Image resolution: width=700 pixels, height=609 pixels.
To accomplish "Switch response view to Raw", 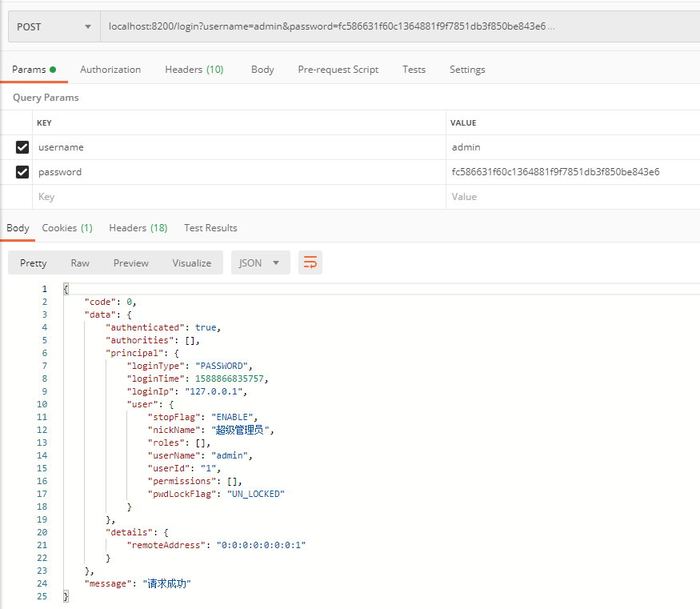I will click(80, 262).
